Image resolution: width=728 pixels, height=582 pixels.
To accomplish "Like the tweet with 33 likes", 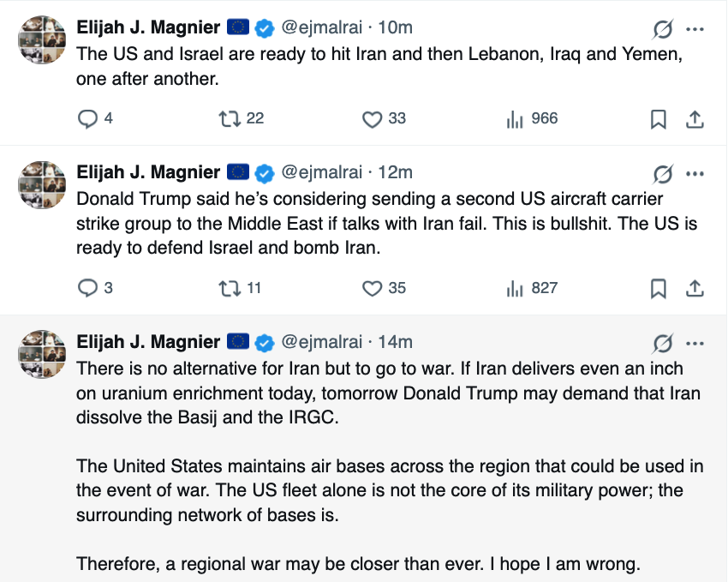I will coord(372,119).
